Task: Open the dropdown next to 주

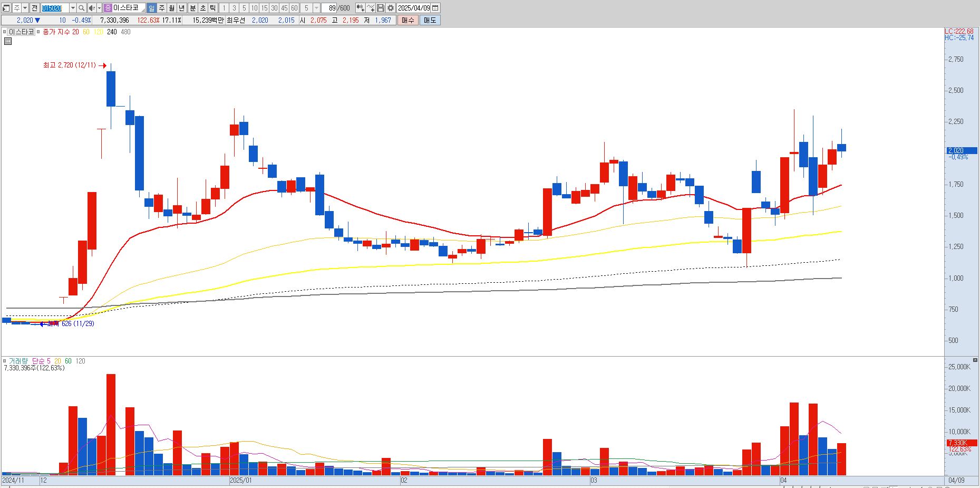Action: coord(25,8)
